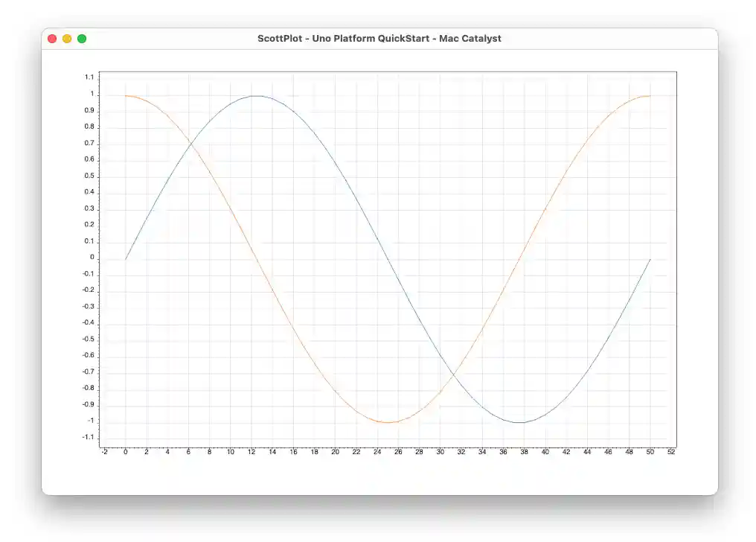Click the x-axis tick label 0
Screen dimensions: 756x542
coord(125,452)
